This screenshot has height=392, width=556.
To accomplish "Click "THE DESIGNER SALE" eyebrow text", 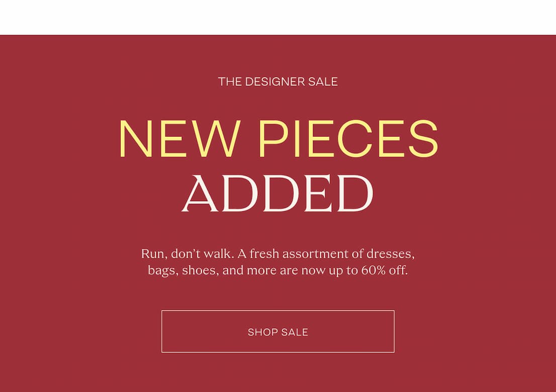I will click(278, 81).
